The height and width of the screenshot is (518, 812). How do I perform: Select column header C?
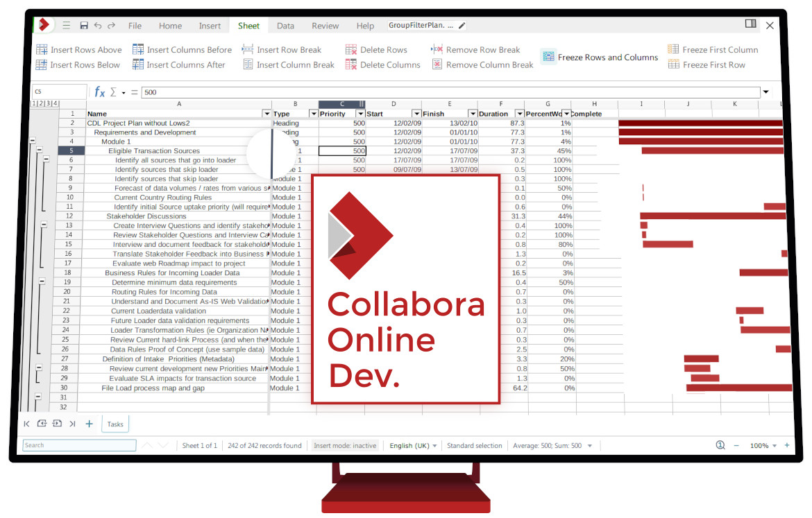pos(341,104)
